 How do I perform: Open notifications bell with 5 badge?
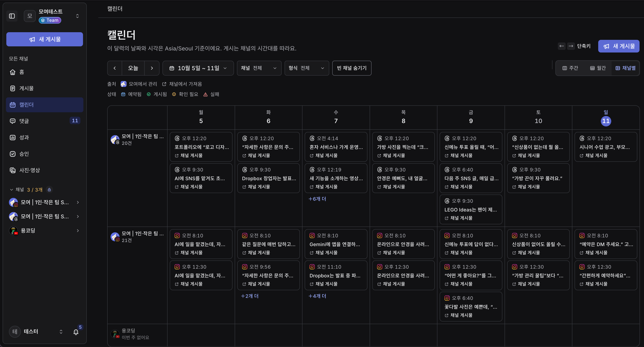76,332
